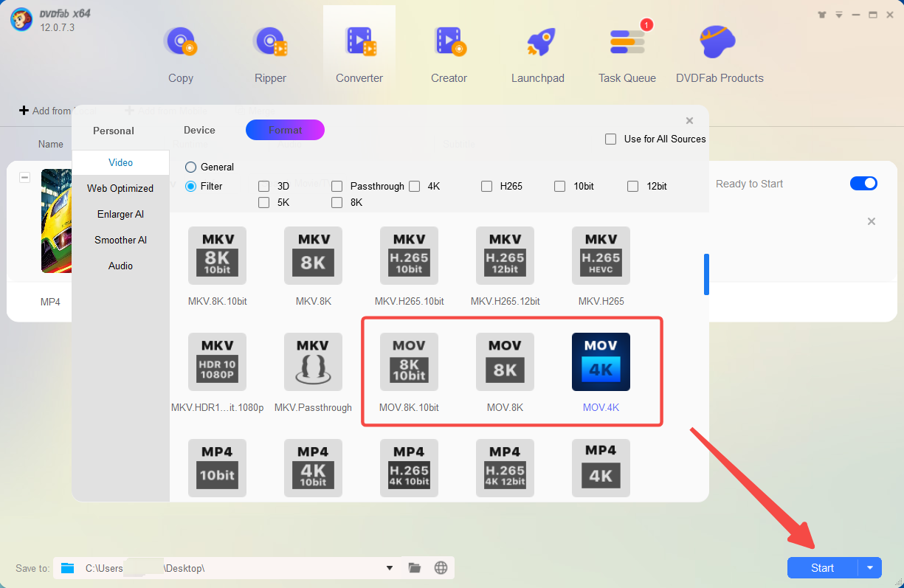904x588 pixels.
Task: Select the MKV.8K.10bit format icon
Action: coord(217,255)
